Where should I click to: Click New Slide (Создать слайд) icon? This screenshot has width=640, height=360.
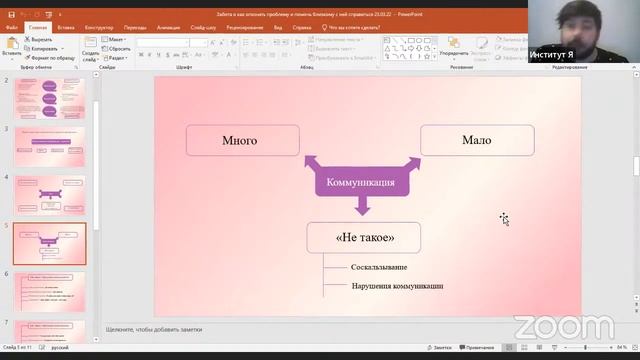click(x=90, y=42)
